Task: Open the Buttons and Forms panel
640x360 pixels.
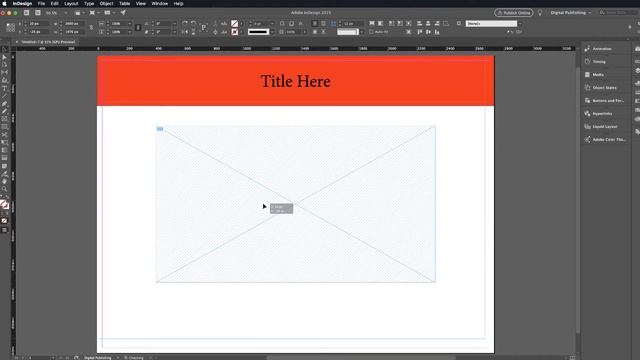Action: [x=606, y=100]
